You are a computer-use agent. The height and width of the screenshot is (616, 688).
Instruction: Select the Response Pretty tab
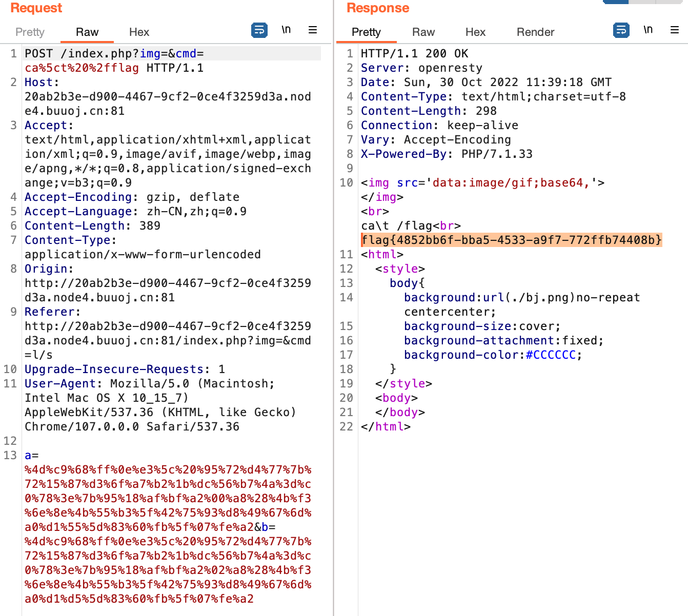coord(366,32)
